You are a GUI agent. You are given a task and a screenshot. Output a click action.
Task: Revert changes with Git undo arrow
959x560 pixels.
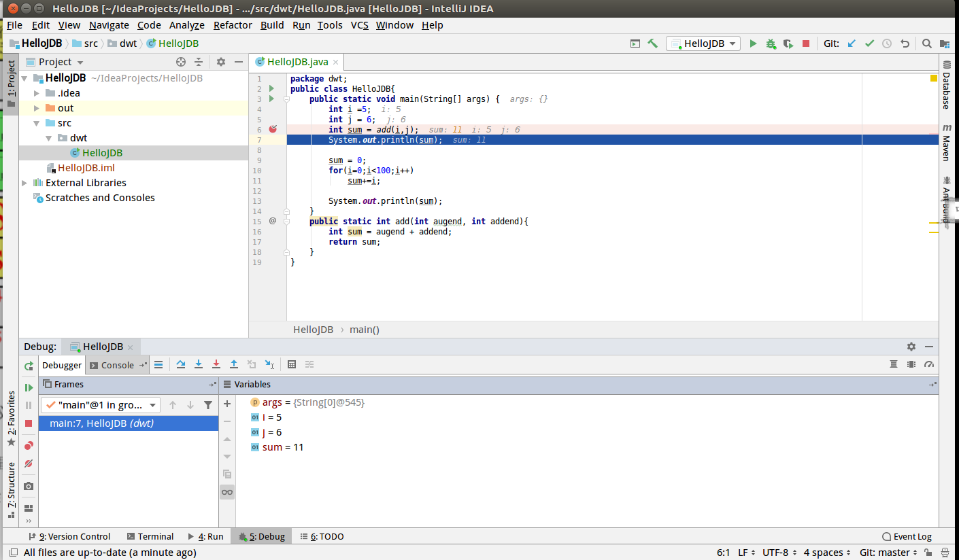click(905, 43)
